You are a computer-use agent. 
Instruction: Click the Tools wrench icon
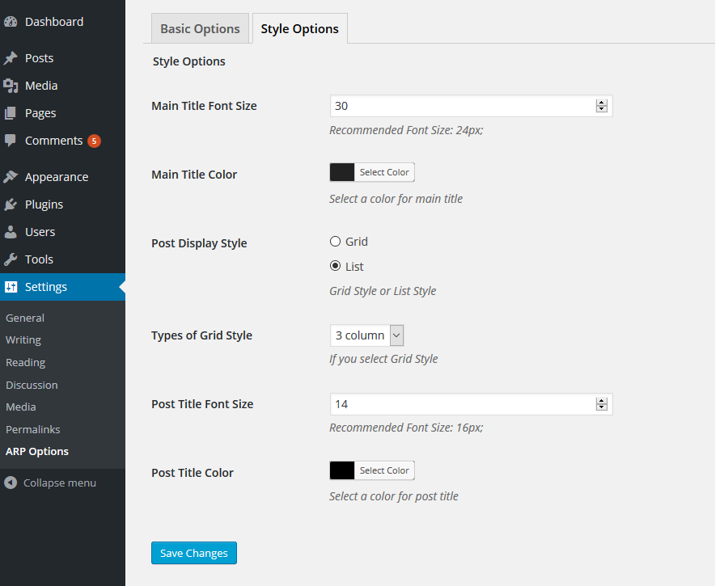coord(11,259)
